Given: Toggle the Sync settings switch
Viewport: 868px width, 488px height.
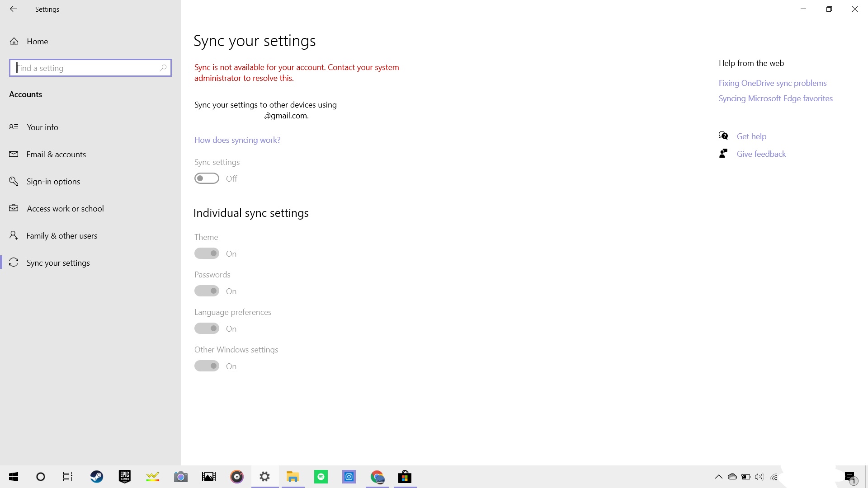Looking at the screenshot, I should pyautogui.click(x=207, y=178).
